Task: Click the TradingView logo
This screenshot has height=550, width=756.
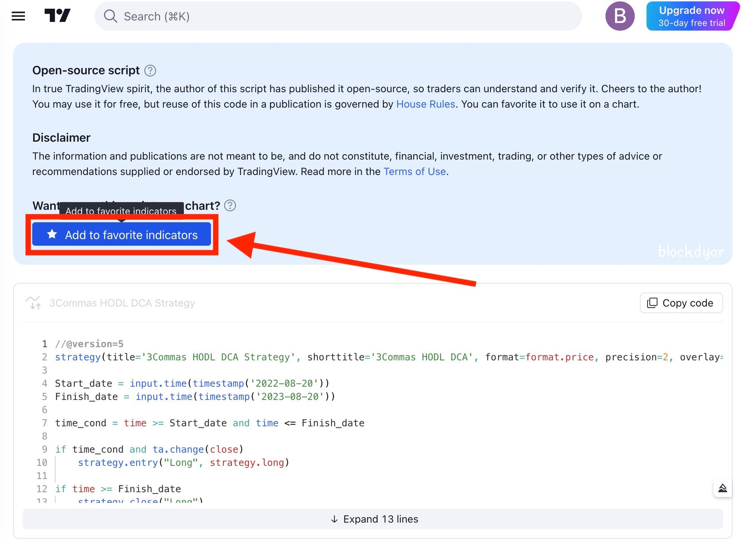Action: (x=57, y=16)
